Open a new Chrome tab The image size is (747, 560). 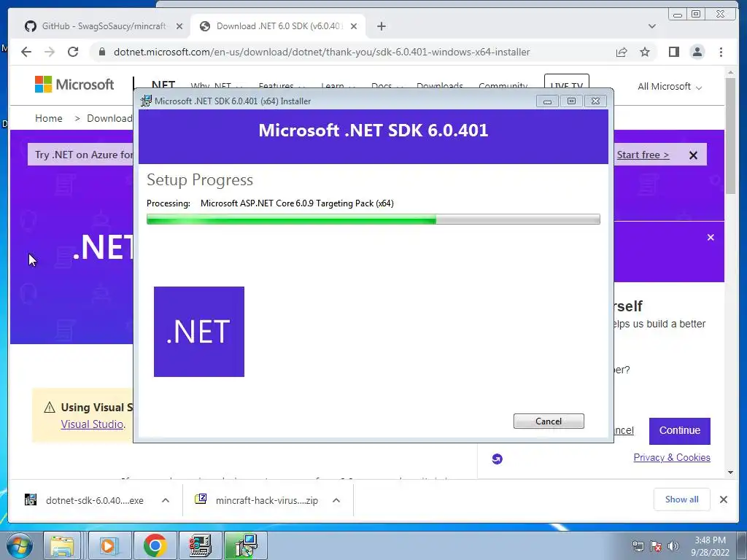pos(381,26)
